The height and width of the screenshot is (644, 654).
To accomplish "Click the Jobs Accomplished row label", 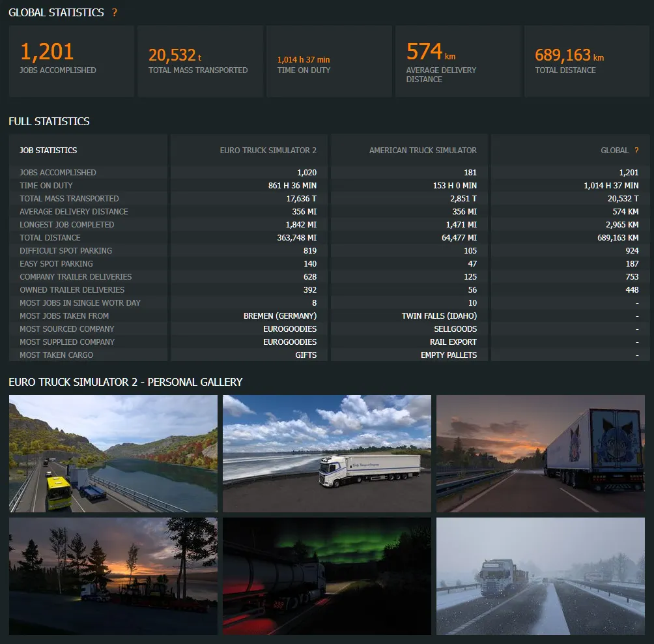I will pos(57,172).
